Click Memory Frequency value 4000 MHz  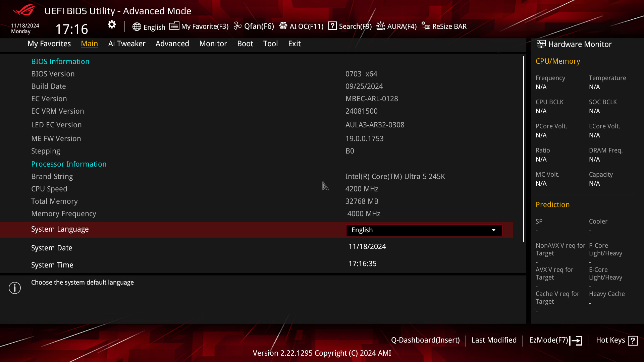pos(364,214)
